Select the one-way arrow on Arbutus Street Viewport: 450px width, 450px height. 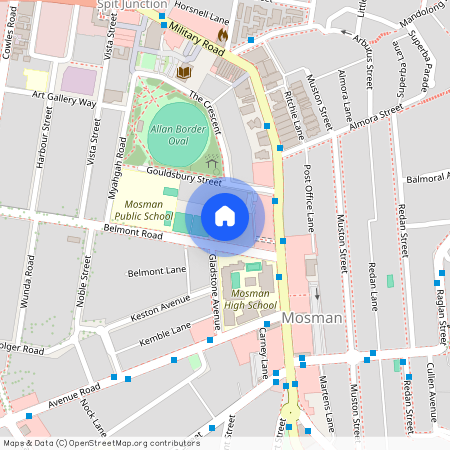tap(346, 33)
